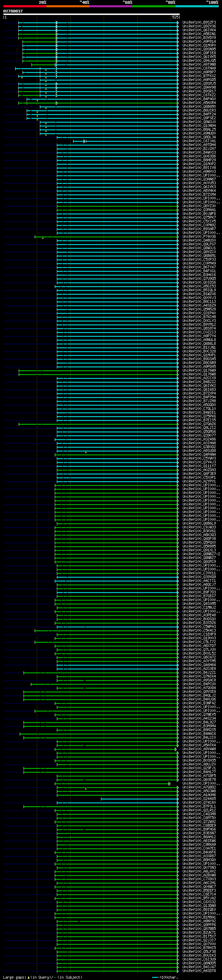Viewport: 222px width, 980px height.
Task: Select hit label UniRef100_Q4BUS0
Action: point(199,241)
